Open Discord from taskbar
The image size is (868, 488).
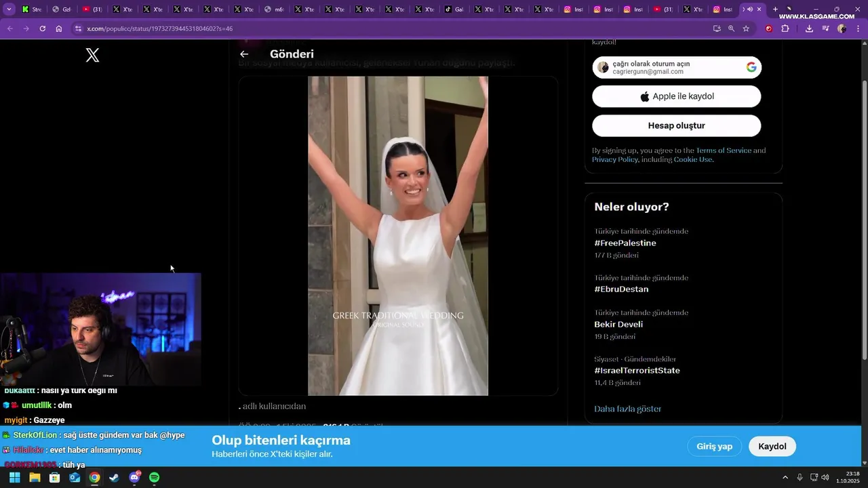tap(134, 477)
